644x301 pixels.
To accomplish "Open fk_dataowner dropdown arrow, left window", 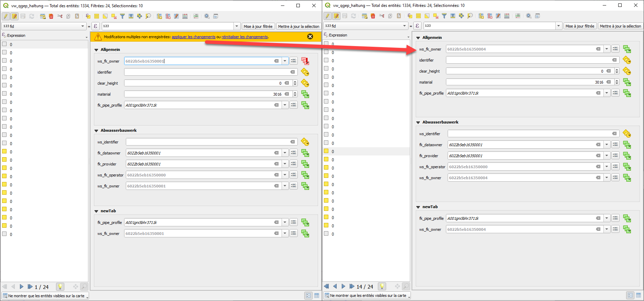I will 285,153.
